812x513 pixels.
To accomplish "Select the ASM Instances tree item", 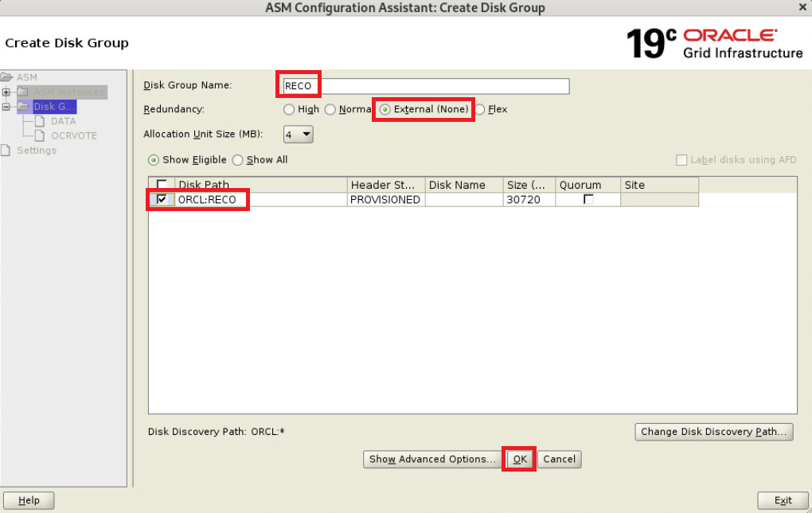I will pyautogui.click(x=69, y=92).
